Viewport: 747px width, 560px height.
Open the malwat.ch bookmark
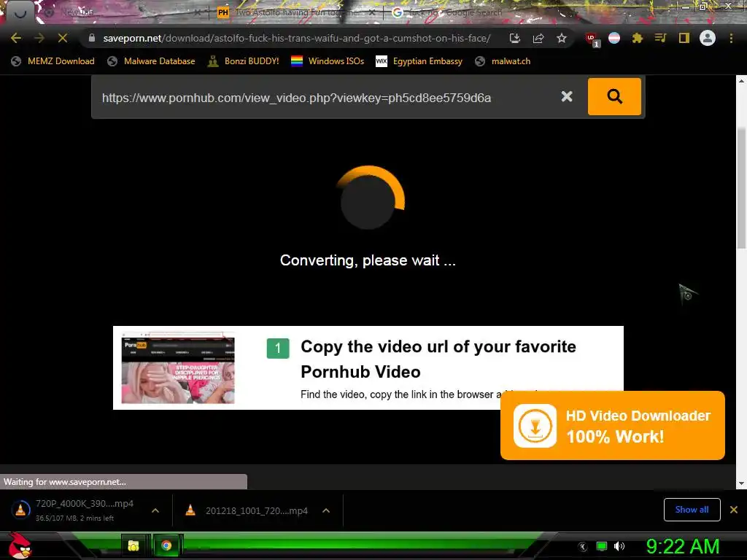[503, 61]
